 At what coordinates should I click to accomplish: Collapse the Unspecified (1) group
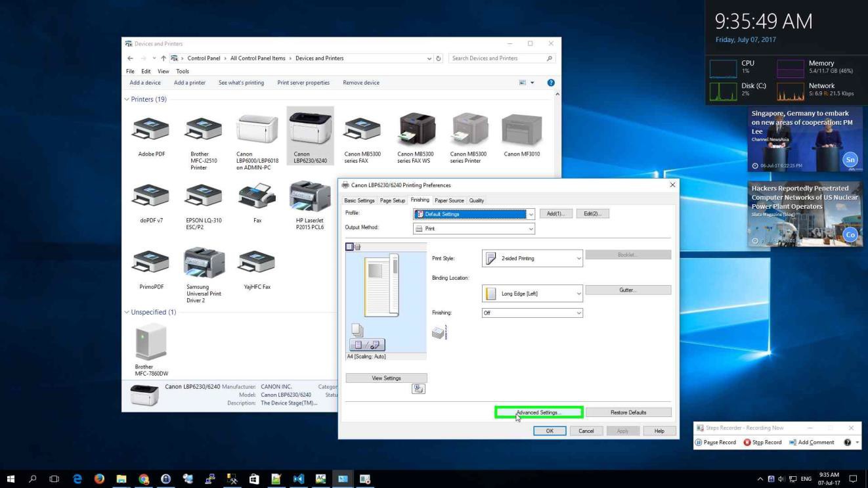tap(127, 312)
